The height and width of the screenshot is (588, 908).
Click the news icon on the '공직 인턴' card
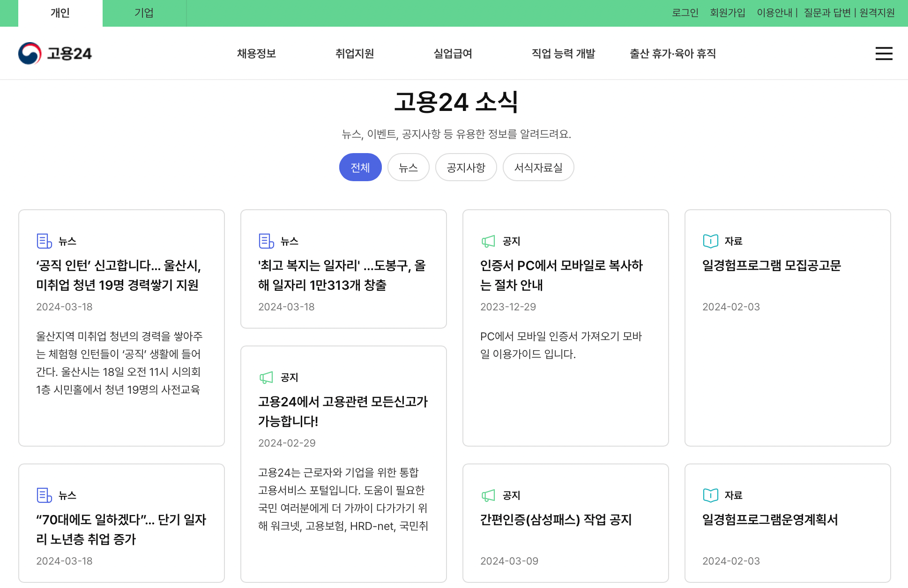pos(44,241)
